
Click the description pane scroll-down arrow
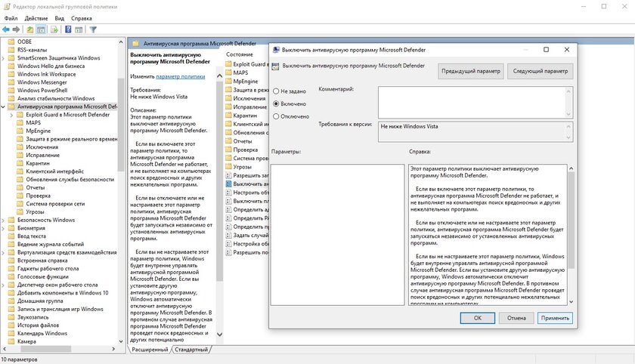[x=219, y=334]
